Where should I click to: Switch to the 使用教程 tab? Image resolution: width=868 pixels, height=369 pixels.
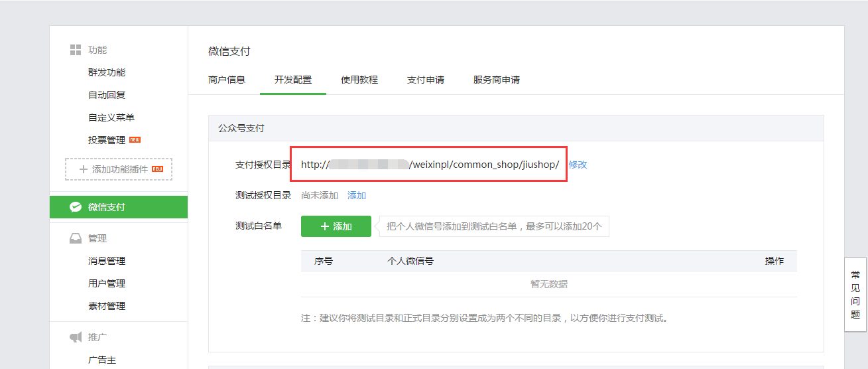click(359, 80)
